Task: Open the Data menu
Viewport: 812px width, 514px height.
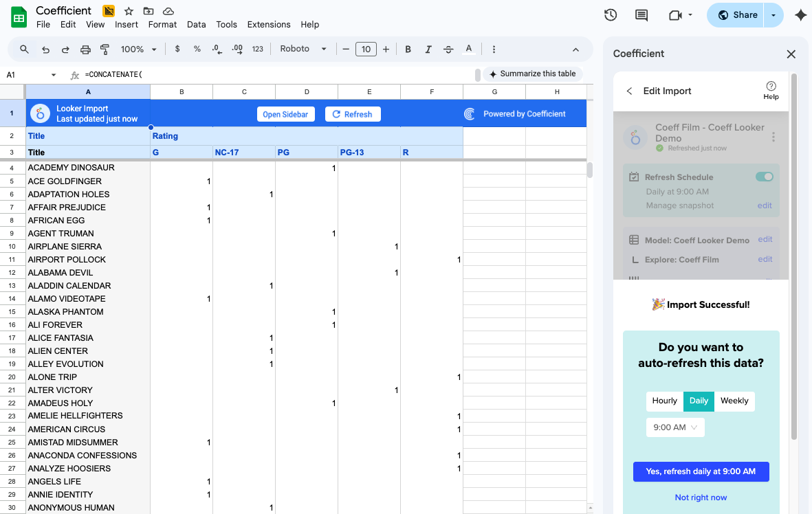Action: [196, 25]
